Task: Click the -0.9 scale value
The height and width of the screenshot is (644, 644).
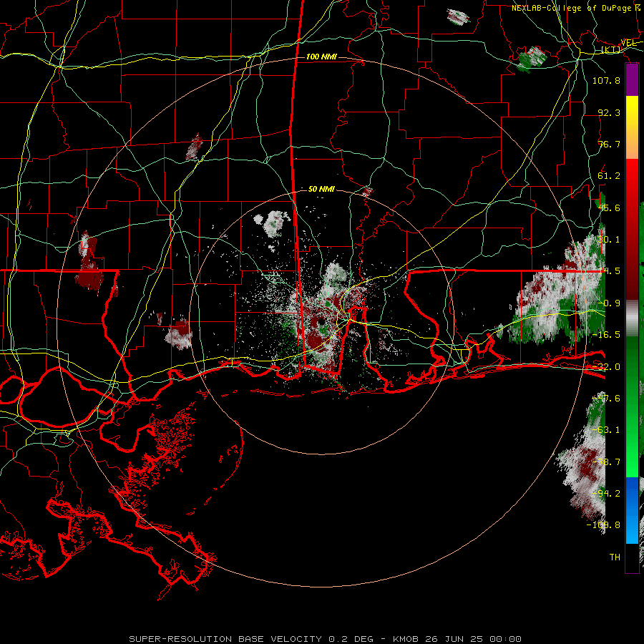Action: pos(609,303)
